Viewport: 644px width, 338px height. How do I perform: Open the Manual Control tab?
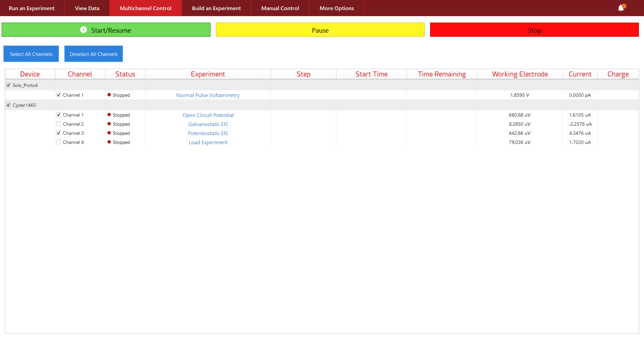click(x=280, y=8)
